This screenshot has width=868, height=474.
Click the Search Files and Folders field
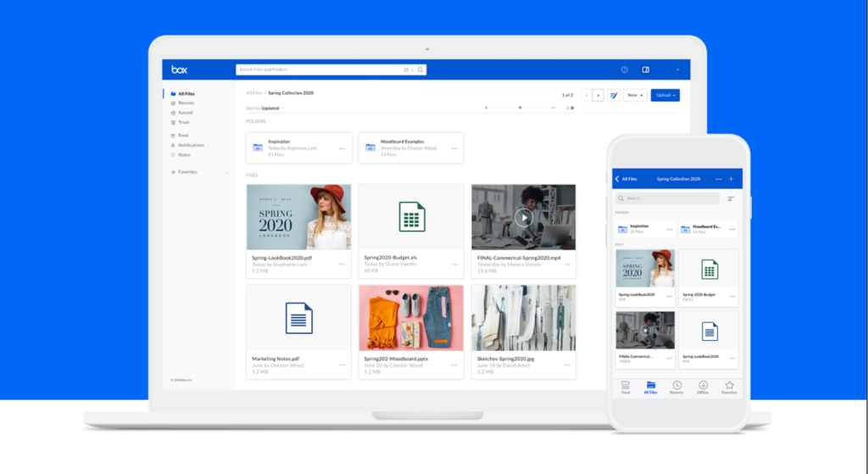click(x=322, y=70)
